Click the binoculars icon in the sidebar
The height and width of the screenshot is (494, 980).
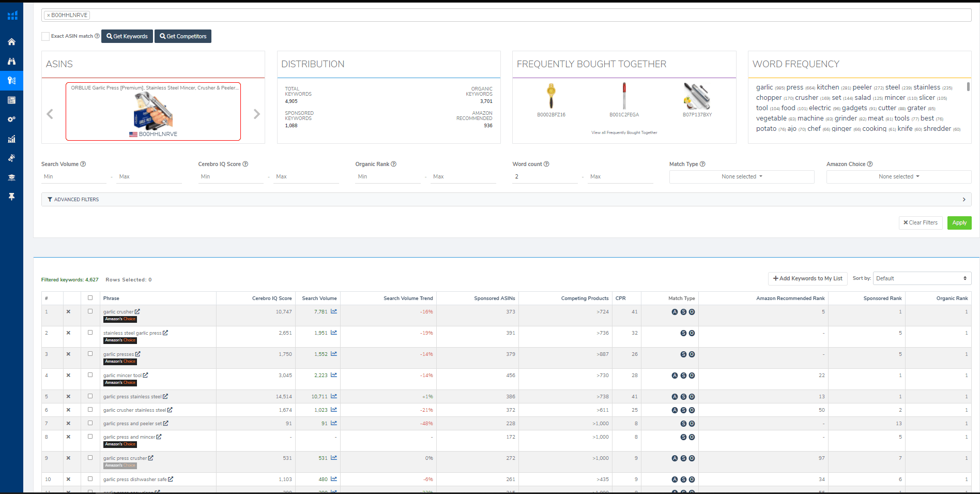[x=11, y=61]
